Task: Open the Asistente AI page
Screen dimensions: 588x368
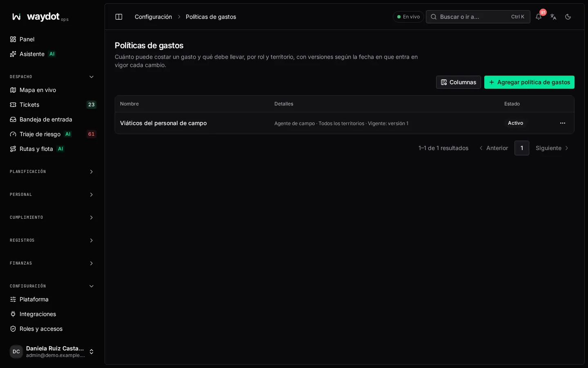Action: tap(52, 54)
